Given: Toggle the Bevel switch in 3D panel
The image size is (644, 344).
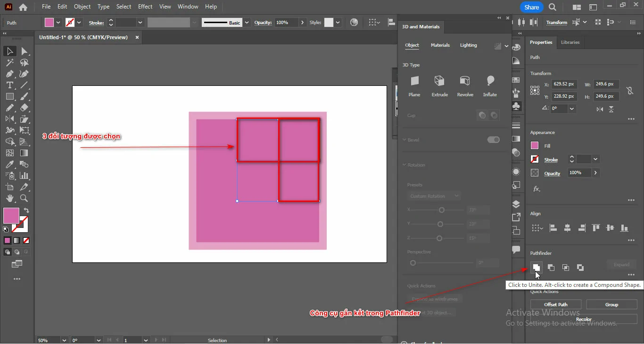Looking at the screenshot, I should [494, 140].
